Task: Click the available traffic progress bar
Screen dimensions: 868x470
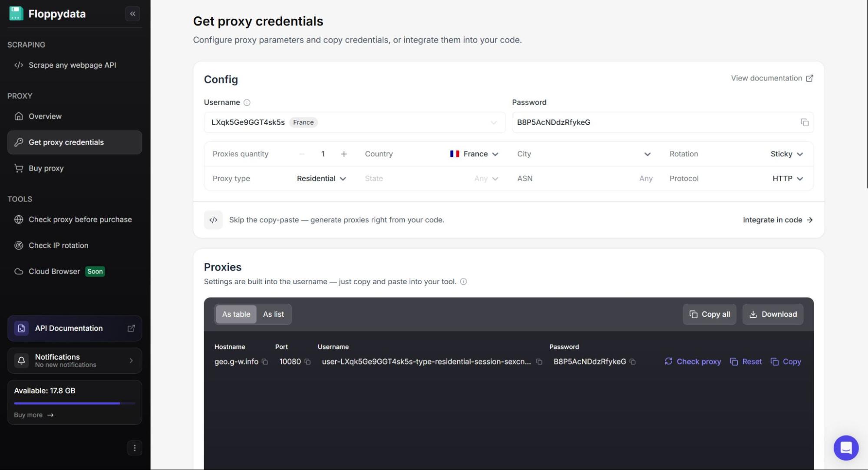Action: (75, 404)
